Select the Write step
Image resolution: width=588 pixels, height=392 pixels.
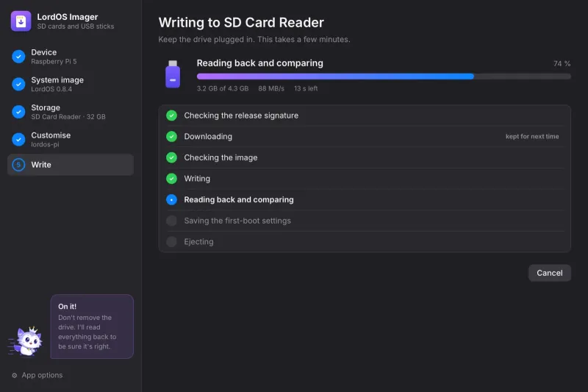pyautogui.click(x=71, y=165)
